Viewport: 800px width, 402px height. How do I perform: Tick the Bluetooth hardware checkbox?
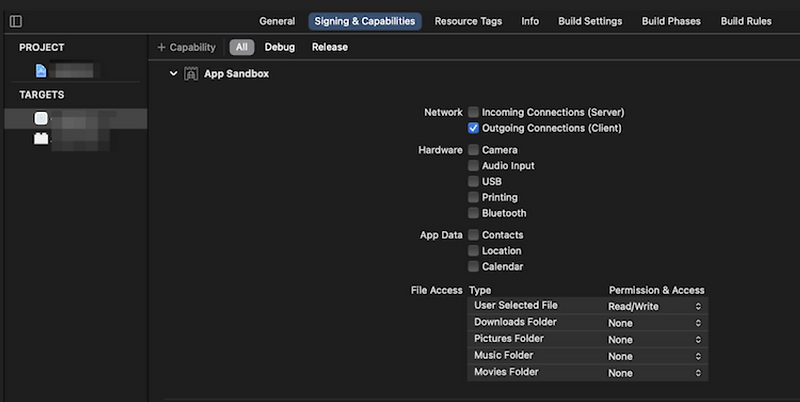pos(474,213)
